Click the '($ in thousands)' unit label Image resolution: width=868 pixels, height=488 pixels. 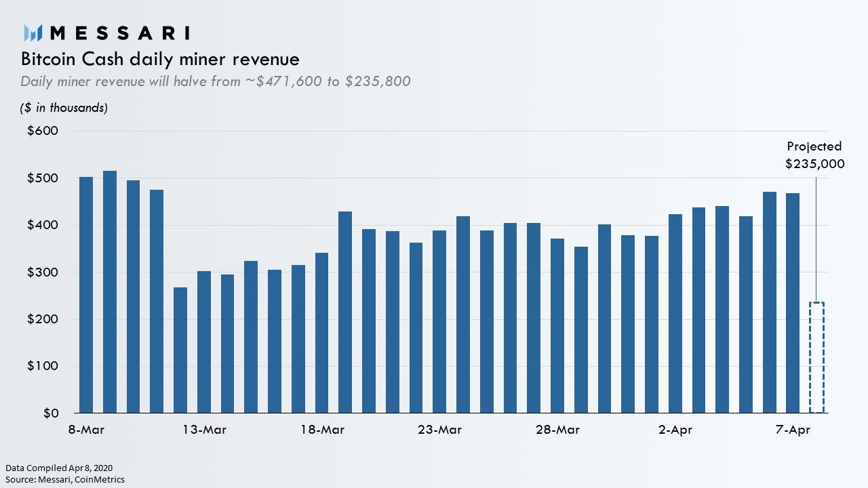[x=64, y=108]
